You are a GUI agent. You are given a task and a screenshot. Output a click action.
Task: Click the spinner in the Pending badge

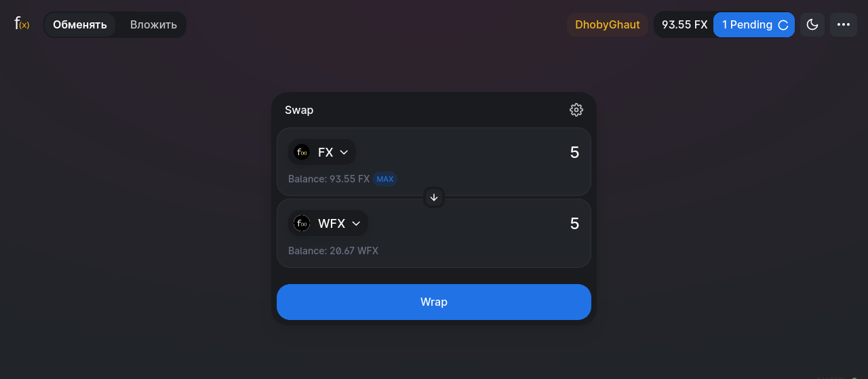tap(783, 25)
